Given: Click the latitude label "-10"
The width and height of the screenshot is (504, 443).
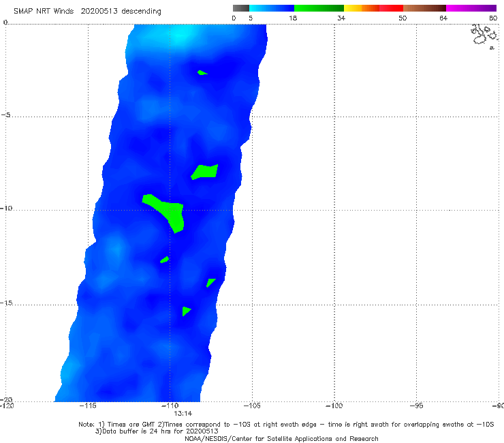Looking at the screenshot, I should (x=6, y=208).
